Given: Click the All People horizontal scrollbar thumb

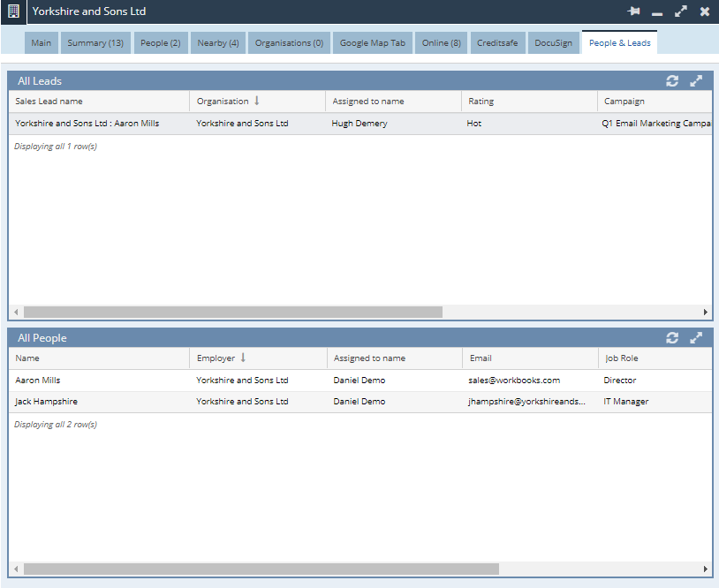Looking at the screenshot, I should pyautogui.click(x=261, y=569).
